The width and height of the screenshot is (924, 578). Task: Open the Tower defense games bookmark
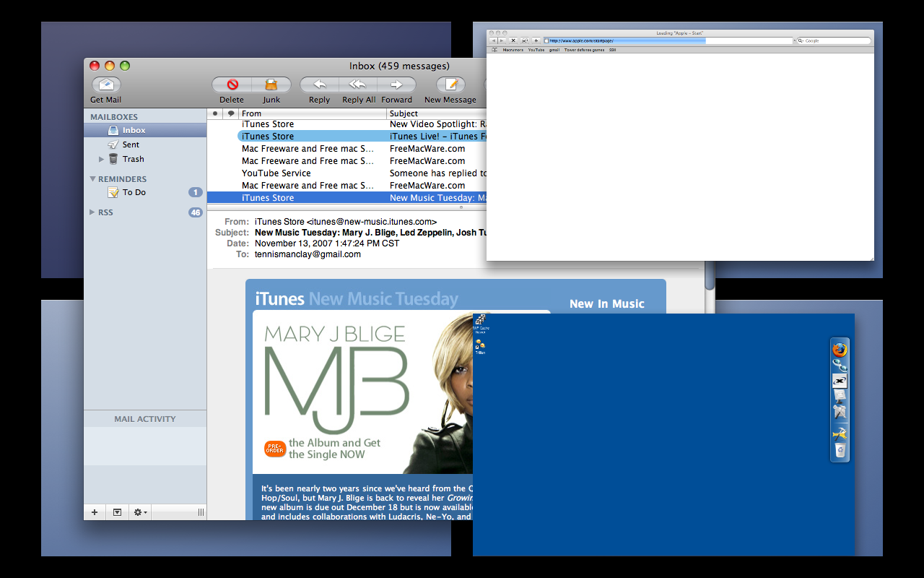pyautogui.click(x=585, y=50)
